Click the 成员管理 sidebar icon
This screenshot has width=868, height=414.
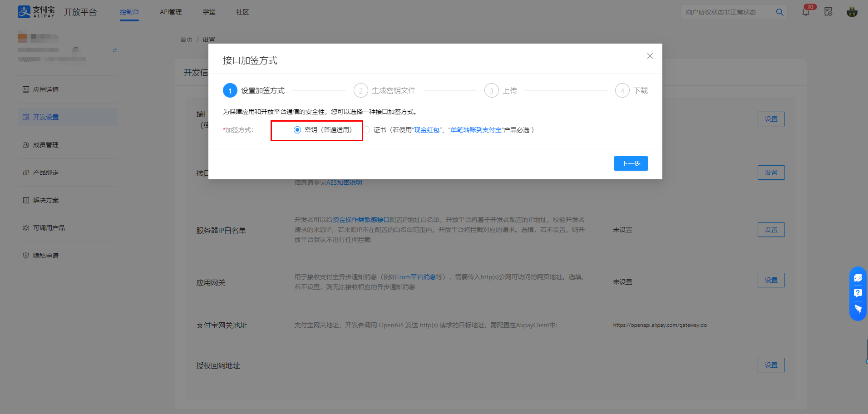click(26, 145)
